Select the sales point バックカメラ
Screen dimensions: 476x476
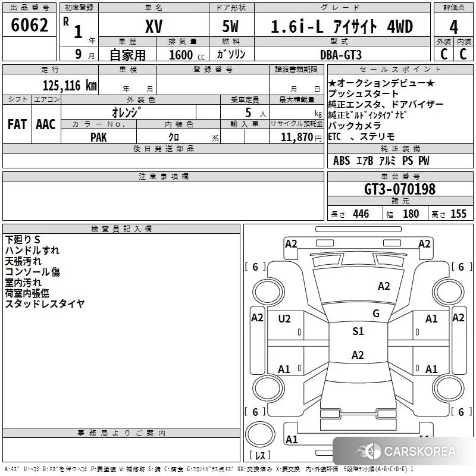(355, 126)
